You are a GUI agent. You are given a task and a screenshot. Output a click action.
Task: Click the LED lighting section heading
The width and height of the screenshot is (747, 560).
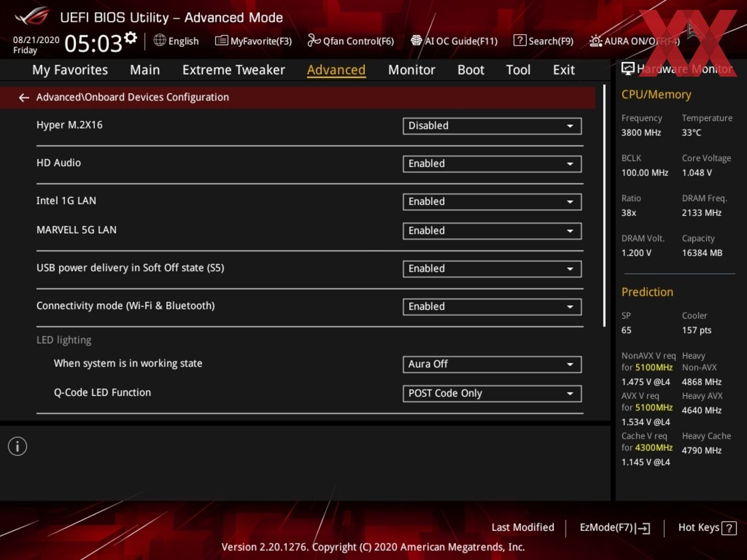point(64,340)
